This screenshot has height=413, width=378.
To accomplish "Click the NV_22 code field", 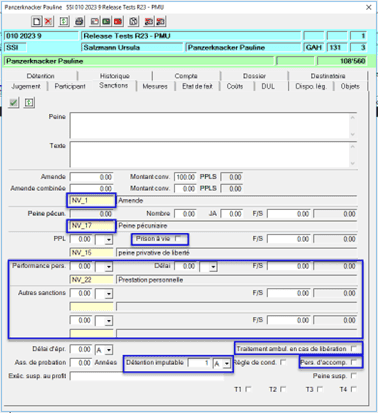I will point(92,280).
